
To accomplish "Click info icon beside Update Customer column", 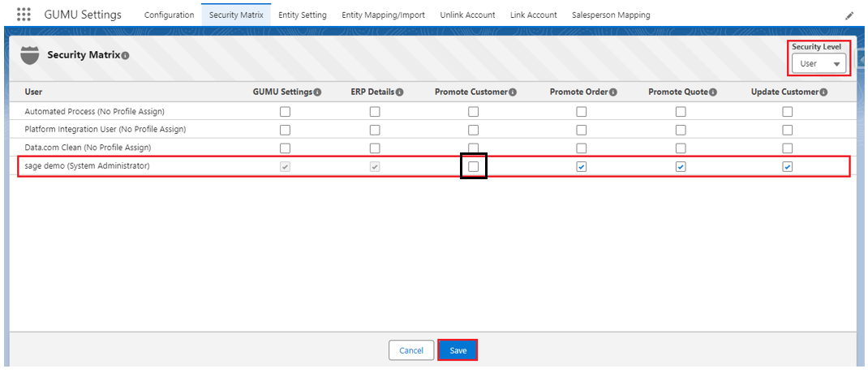I will [823, 92].
